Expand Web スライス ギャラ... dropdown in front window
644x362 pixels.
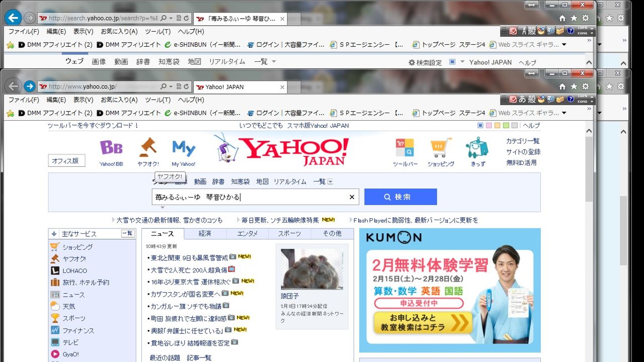pos(563,113)
